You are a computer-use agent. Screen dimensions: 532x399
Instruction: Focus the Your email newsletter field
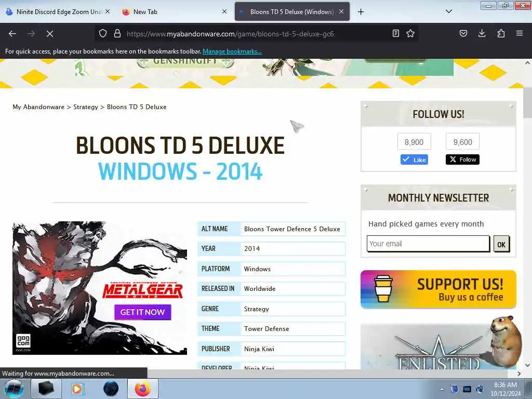428,244
